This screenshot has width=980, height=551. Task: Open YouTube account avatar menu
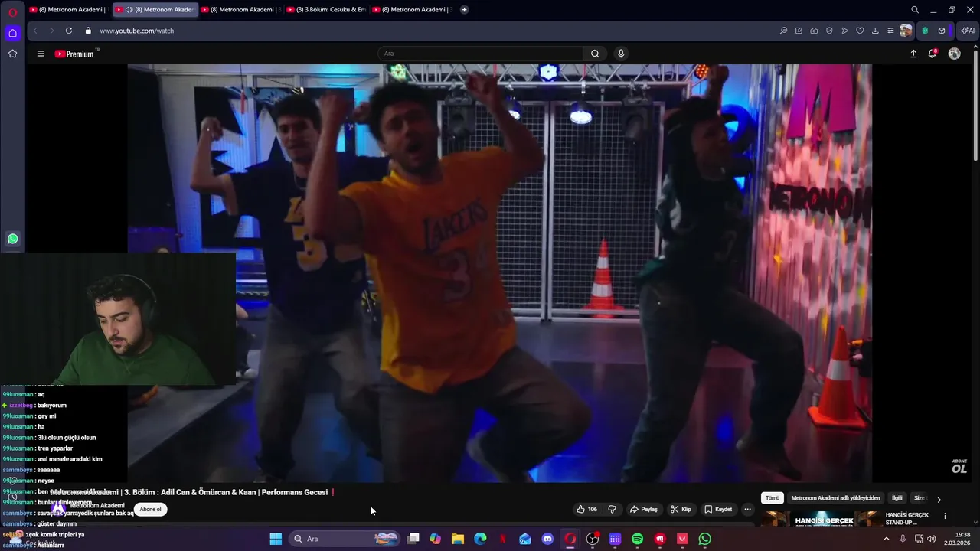(x=954, y=54)
